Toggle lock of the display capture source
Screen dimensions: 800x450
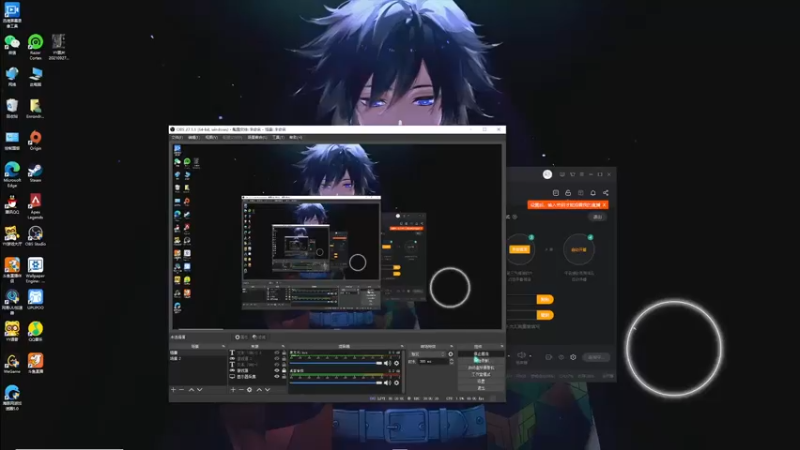click(x=284, y=377)
